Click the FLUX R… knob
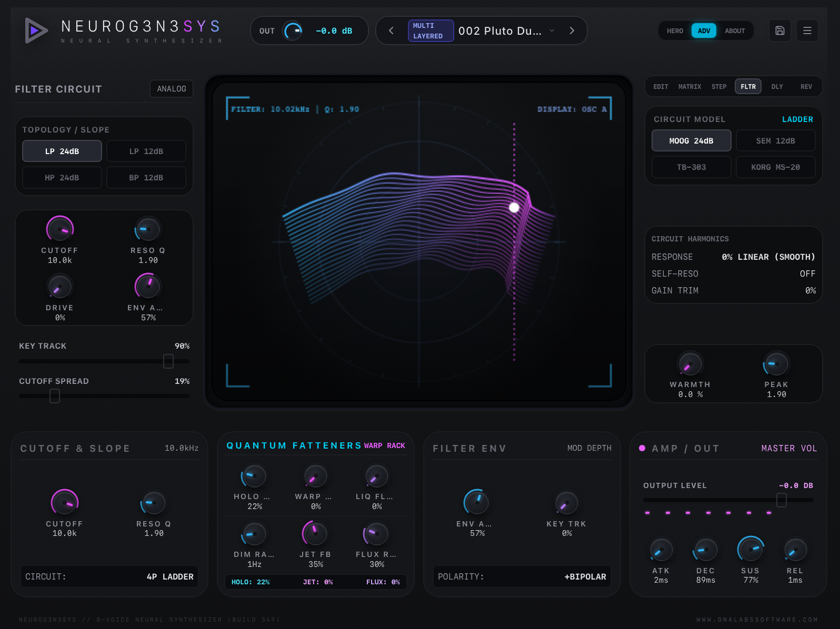The image size is (840, 629). click(x=376, y=533)
